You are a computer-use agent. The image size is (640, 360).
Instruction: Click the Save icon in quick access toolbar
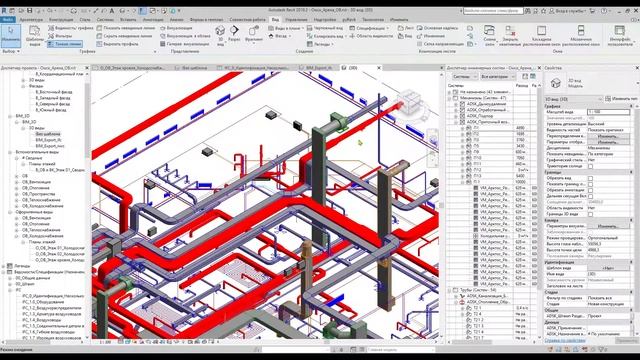point(29,11)
